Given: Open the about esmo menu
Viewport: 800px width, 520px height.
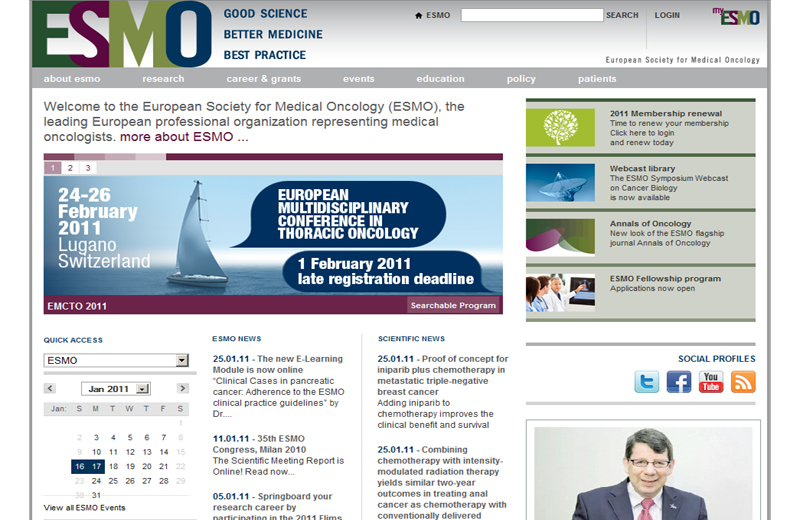Looking at the screenshot, I should click(72, 79).
